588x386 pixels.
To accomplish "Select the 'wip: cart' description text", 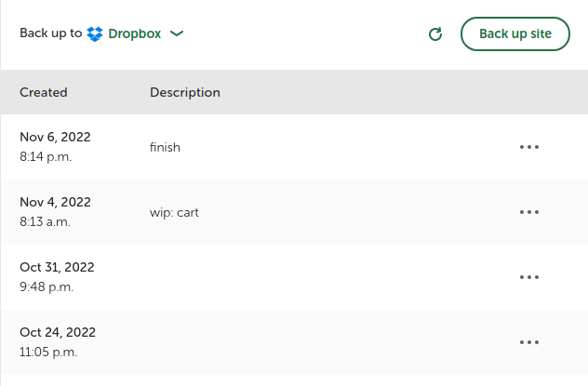I will point(174,212).
